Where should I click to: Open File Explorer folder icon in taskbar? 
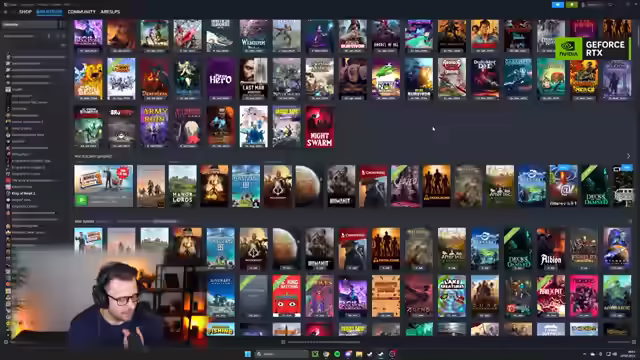[x=359, y=354]
